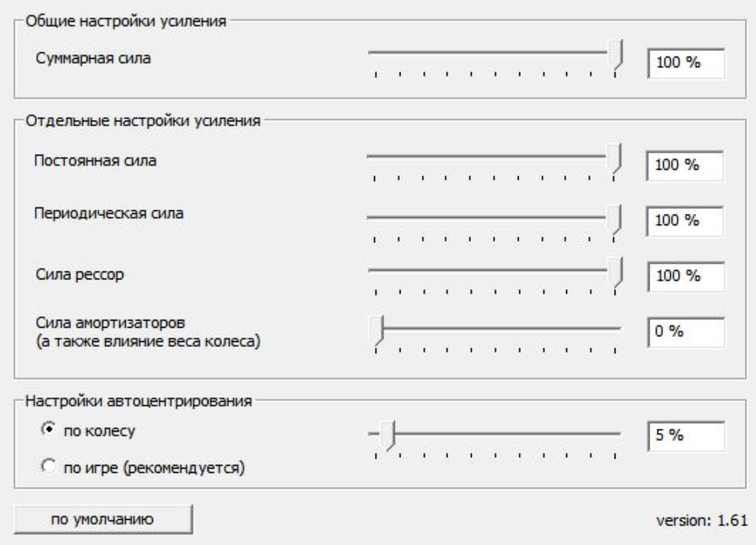Click the Периодическая сила percent input

[x=685, y=220]
